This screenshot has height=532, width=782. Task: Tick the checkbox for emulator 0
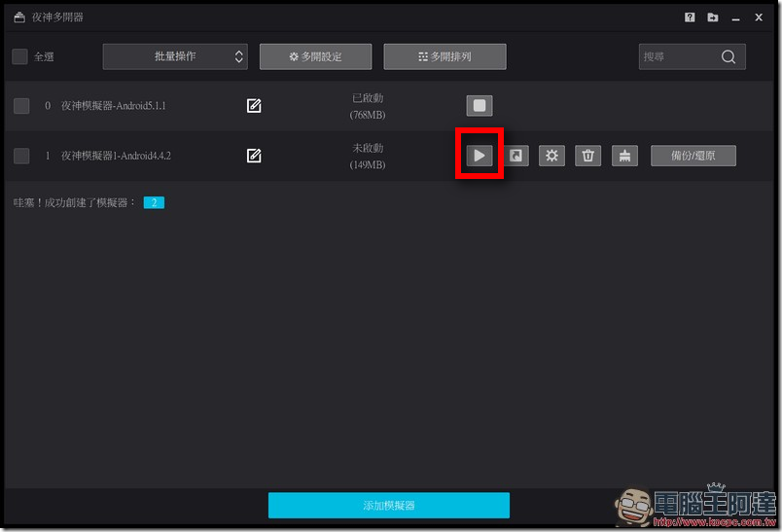(x=21, y=106)
